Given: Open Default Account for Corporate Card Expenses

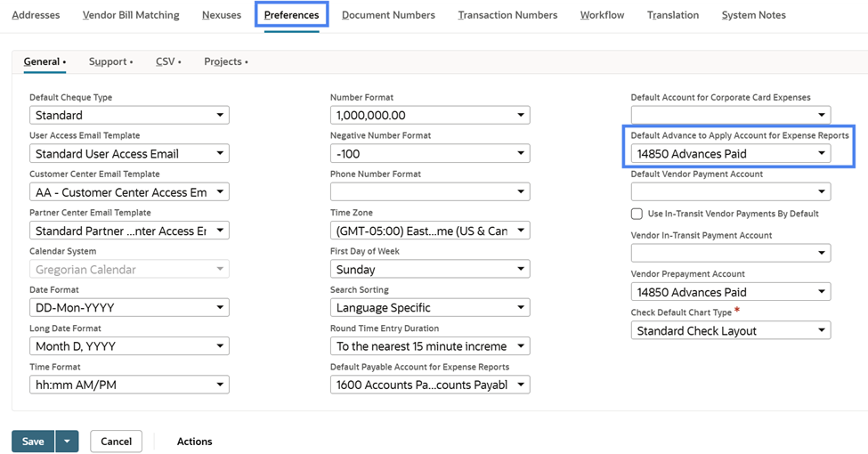Looking at the screenshot, I should [x=731, y=115].
